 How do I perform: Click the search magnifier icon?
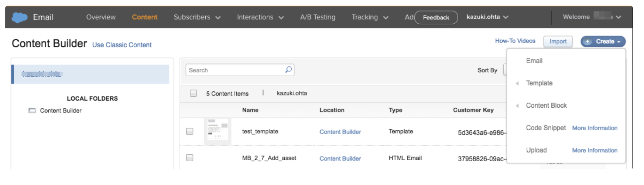pyautogui.click(x=288, y=70)
